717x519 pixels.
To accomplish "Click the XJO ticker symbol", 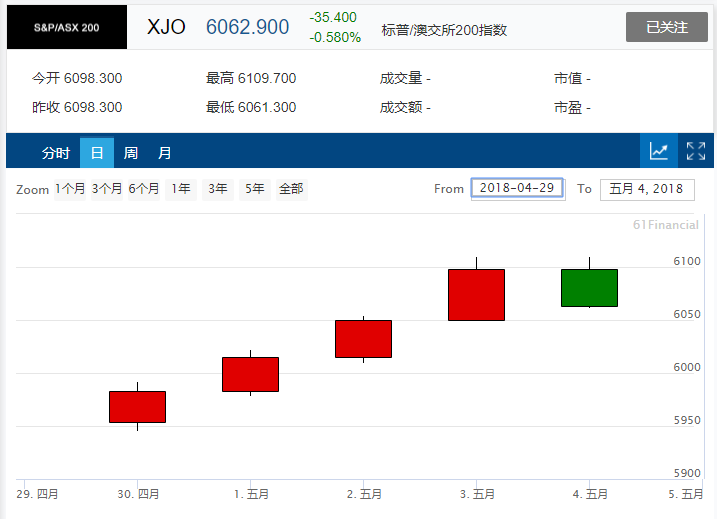I will [166, 27].
